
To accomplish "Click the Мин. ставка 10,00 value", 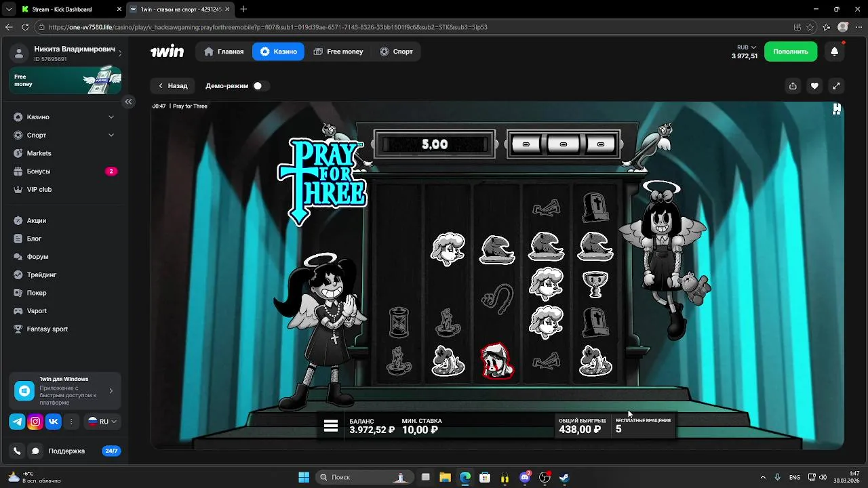I will point(420,430).
